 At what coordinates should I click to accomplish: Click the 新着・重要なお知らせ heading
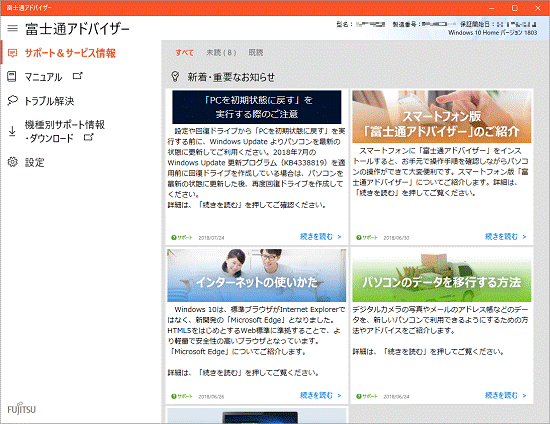pos(231,77)
